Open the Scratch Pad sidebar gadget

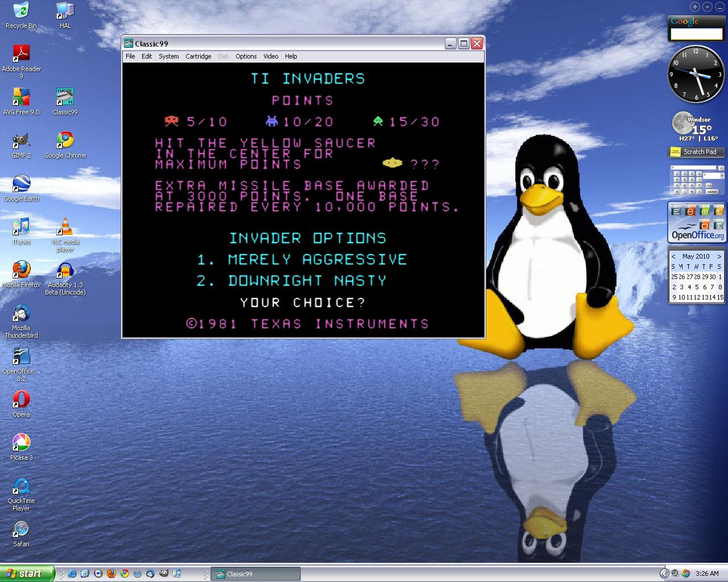(696, 152)
